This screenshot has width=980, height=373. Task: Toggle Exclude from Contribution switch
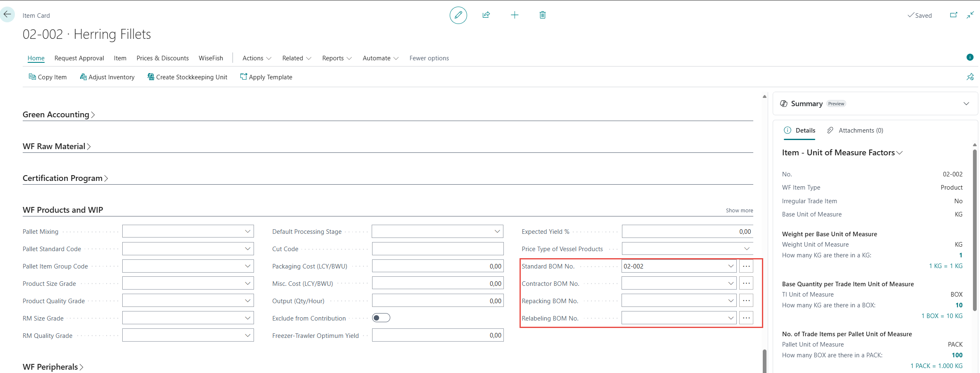click(x=381, y=318)
